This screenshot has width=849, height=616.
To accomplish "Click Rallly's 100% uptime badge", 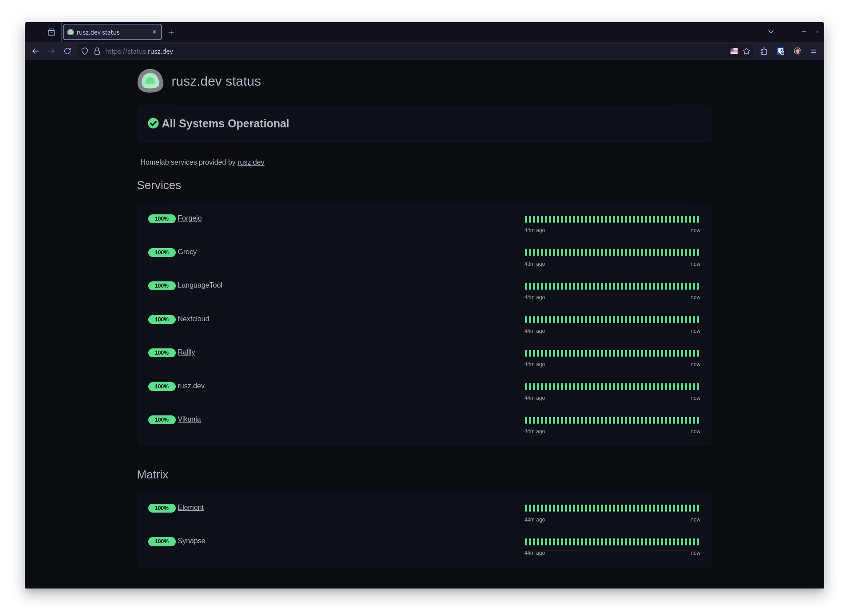I will tap(162, 353).
